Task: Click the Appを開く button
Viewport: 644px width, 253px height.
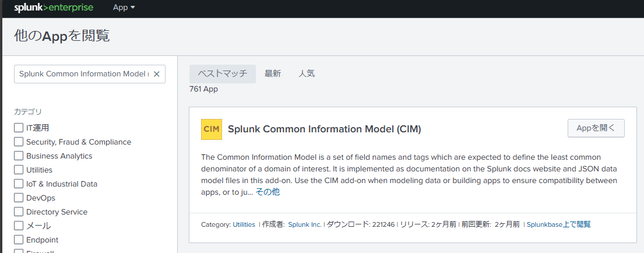Action: (596, 128)
